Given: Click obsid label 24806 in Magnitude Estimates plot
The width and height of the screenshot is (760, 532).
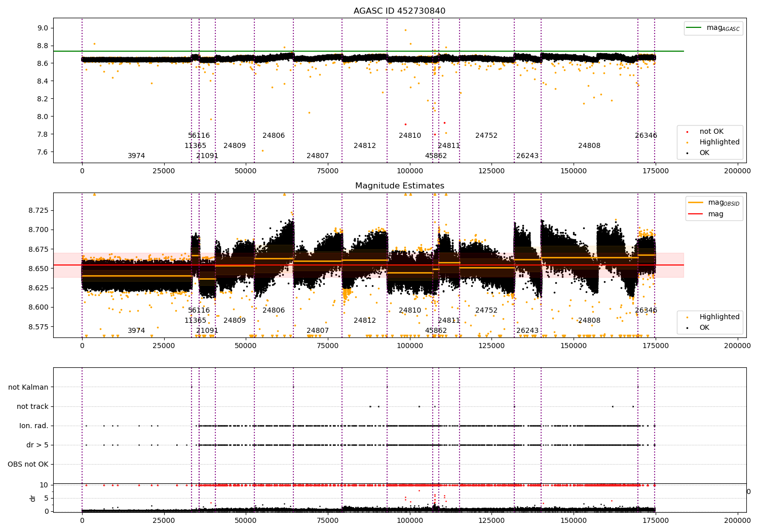Looking at the screenshot, I should (x=274, y=311).
